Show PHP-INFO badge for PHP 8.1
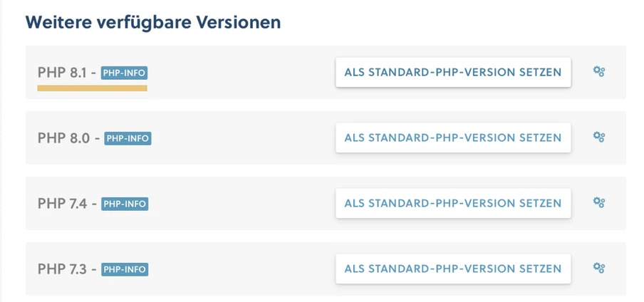 point(124,73)
